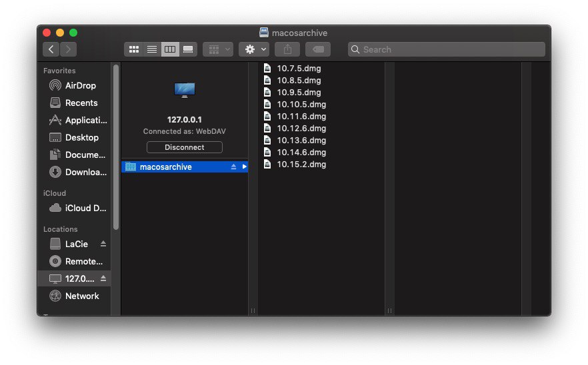
Task: Eject the 127.0.0.1 server from sidebar
Action: tap(103, 278)
